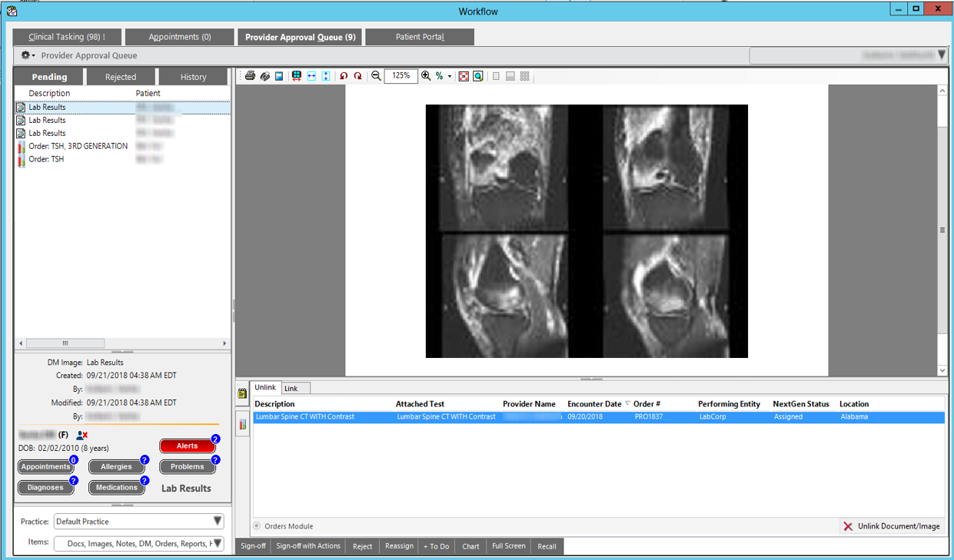The height and width of the screenshot is (560, 954).
Task: Select the Order: TSH, 3RD GENERATION row
Action: [x=78, y=146]
